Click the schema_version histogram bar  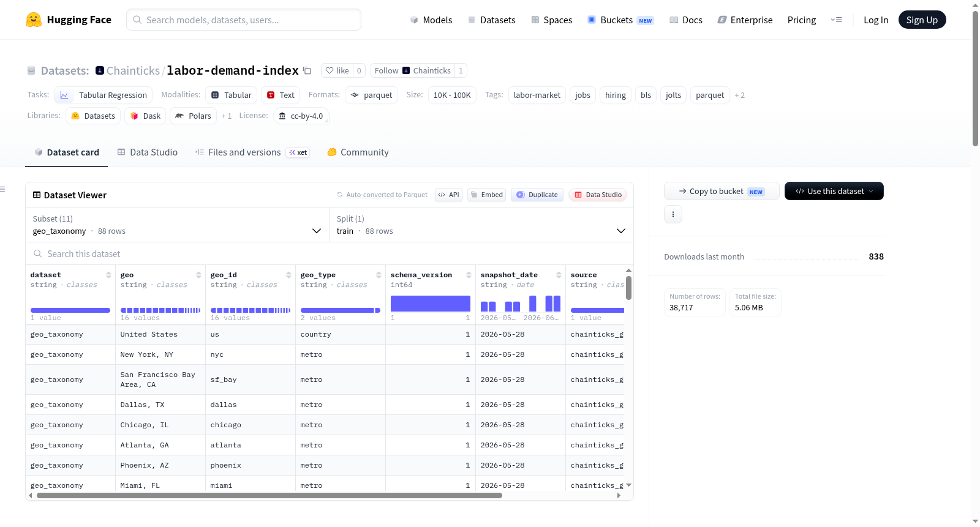tap(431, 304)
